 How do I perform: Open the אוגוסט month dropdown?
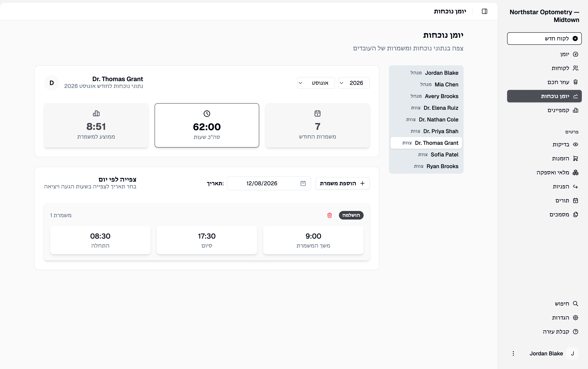pos(316,83)
